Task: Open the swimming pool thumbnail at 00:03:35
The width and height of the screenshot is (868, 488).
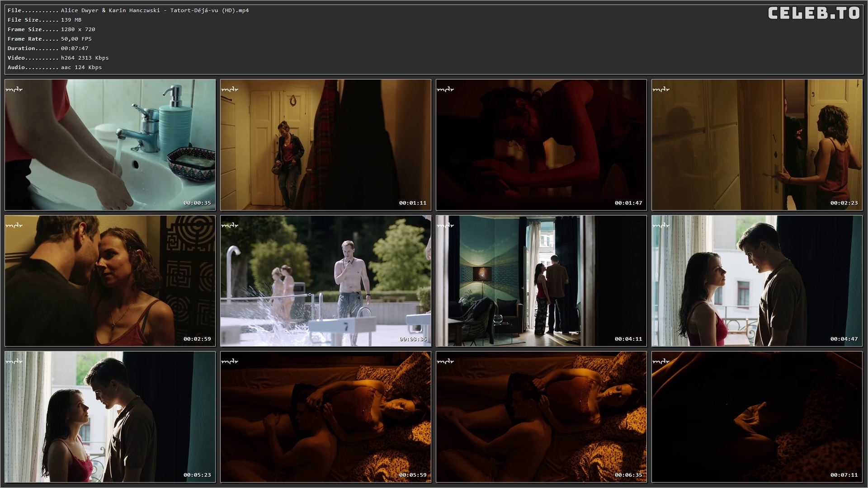Action: click(325, 281)
